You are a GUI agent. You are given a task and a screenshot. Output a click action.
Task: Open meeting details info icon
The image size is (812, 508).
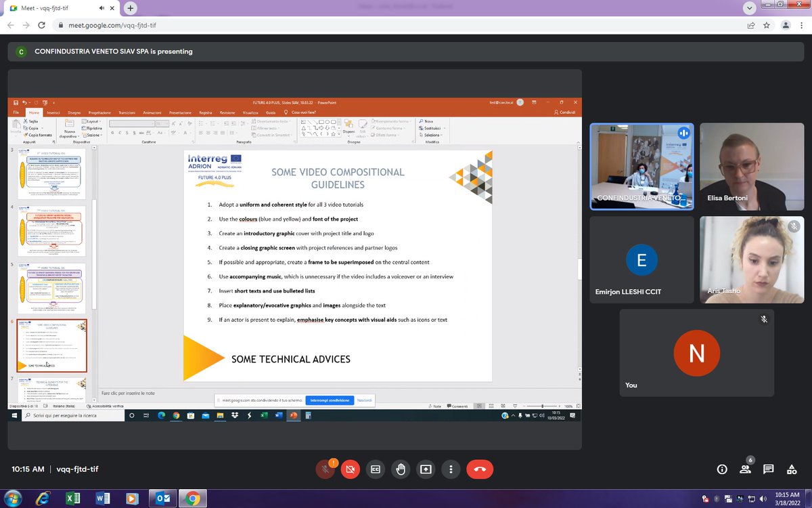722,469
